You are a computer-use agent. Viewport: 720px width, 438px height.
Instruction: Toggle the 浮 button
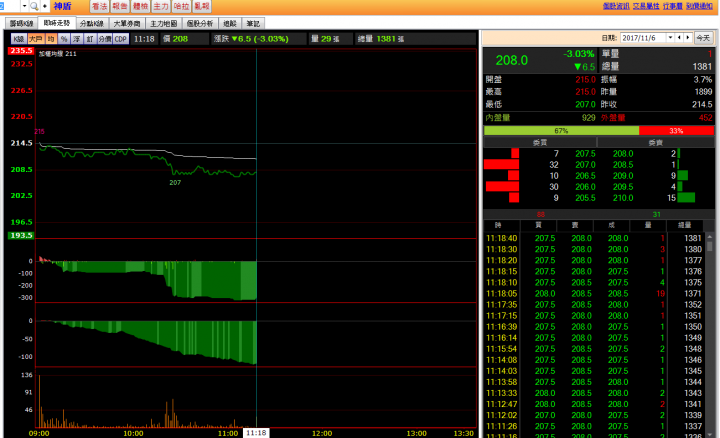pyautogui.click(x=77, y=39)
